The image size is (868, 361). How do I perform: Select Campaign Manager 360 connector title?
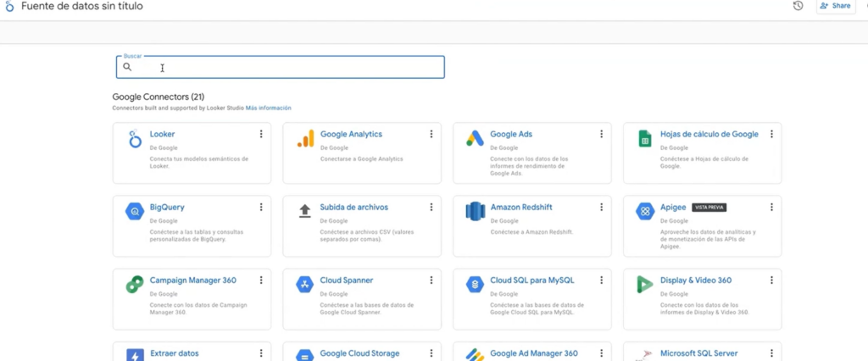[193, 280]
